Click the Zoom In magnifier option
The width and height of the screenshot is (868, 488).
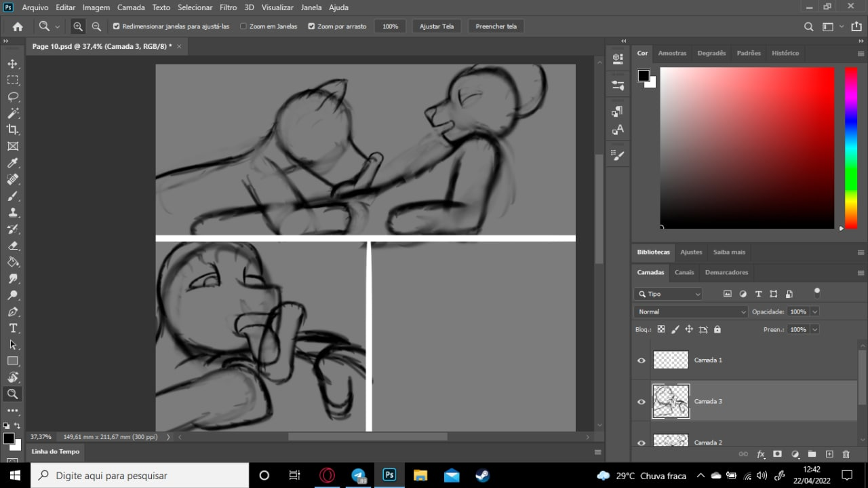tap(78, 26)
